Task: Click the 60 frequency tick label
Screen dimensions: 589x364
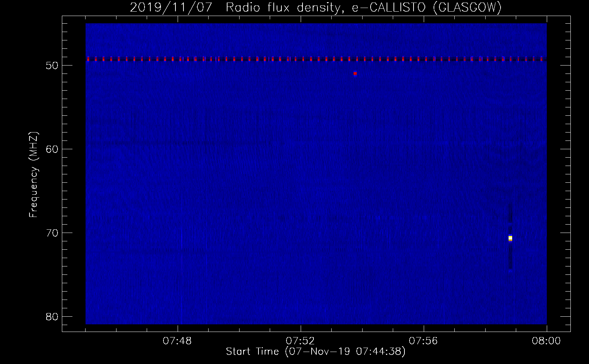Action: pyautogui.click(x=52, y=149)
